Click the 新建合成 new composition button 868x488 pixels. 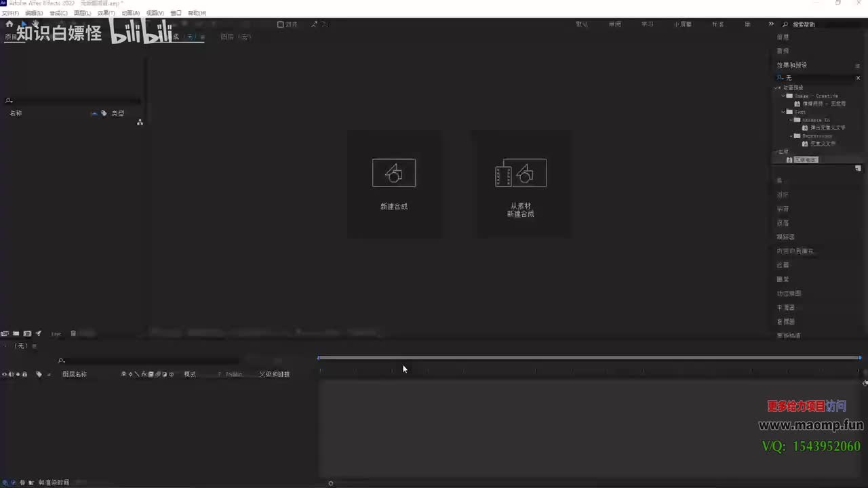pyautogui.click(x=394, y=184)
